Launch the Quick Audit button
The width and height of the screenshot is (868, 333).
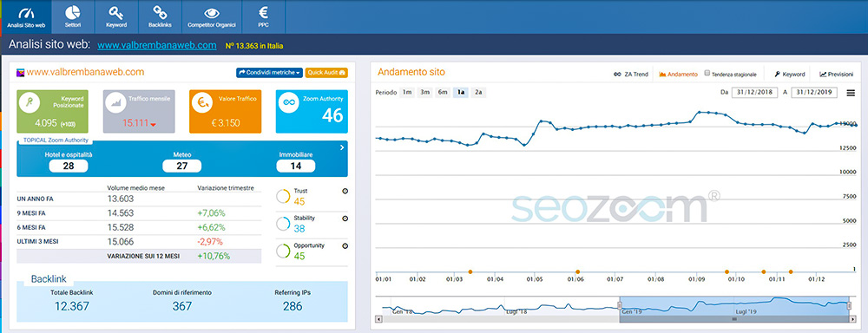[326, 73]
